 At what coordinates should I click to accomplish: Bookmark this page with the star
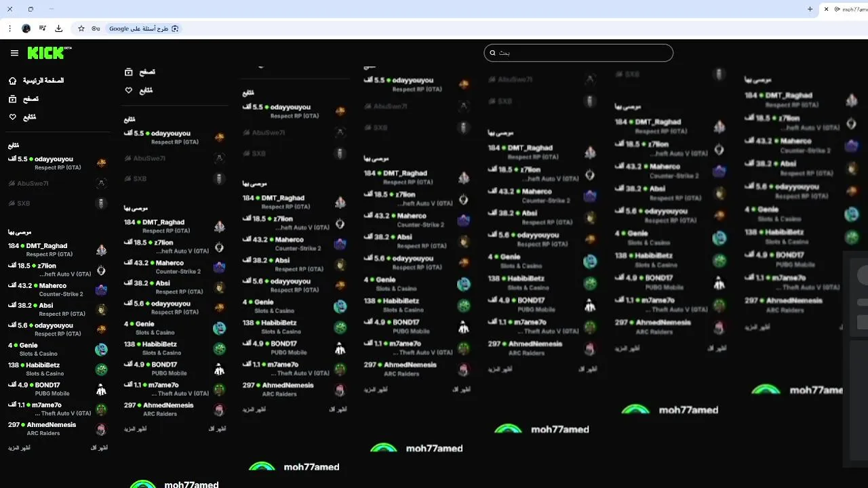[x=81, y=28]
